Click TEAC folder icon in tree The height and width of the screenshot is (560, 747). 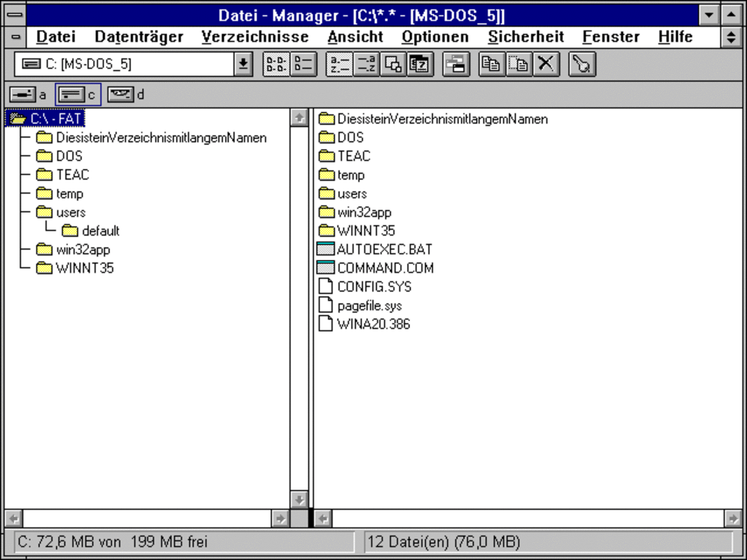[x=44, y=174]
